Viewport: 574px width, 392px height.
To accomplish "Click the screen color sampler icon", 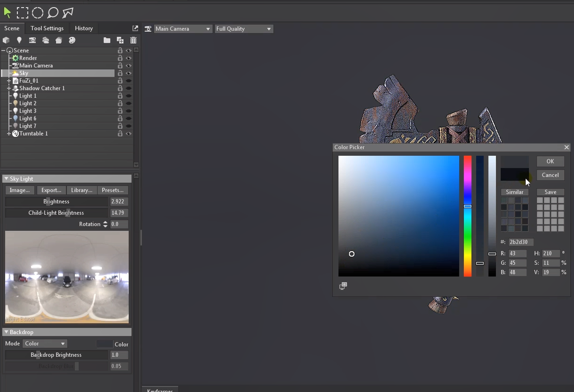I will coord(343,286).
